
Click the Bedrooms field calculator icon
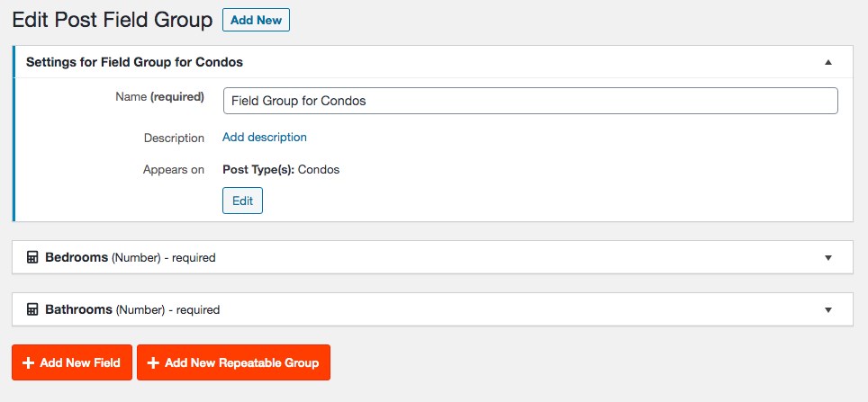click(x=32, y=257)
